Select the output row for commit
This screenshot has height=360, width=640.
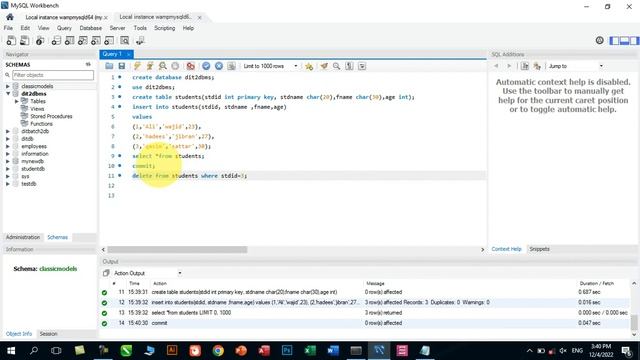pyautogui.click(x=363, y=323)
